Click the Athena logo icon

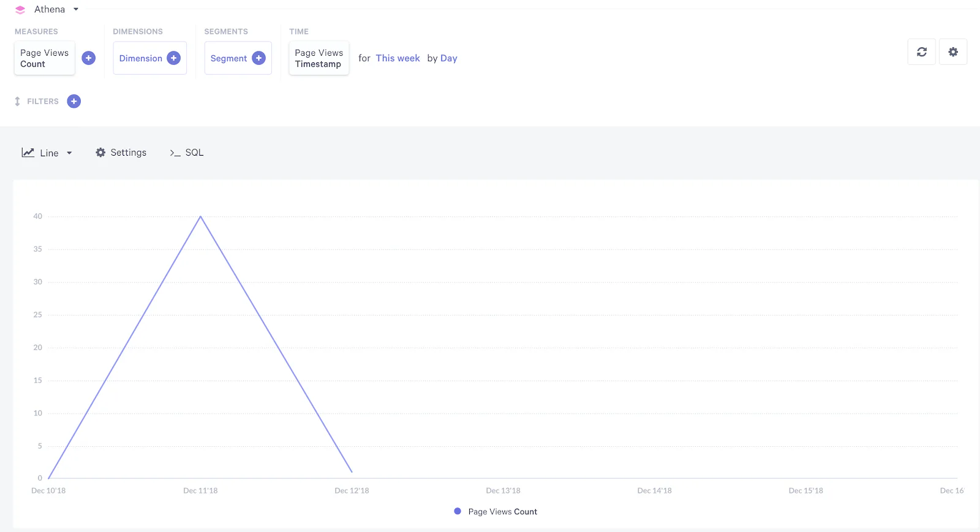20,10
